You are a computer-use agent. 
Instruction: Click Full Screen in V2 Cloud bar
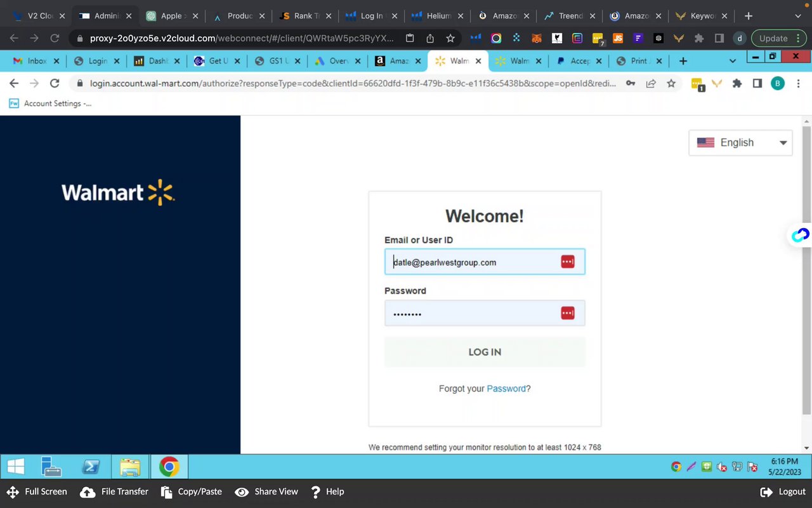37,491
